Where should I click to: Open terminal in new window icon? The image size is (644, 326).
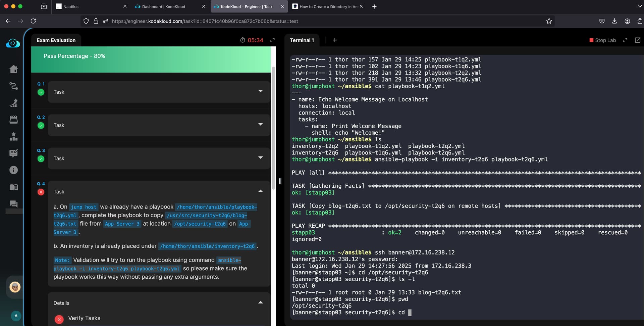637,40
